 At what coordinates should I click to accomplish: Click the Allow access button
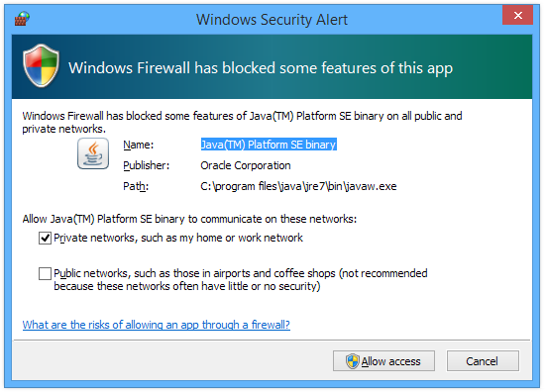383,361
